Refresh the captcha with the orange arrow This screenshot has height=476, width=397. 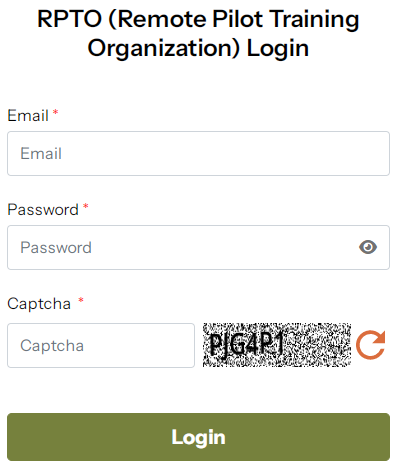point(370,345)
